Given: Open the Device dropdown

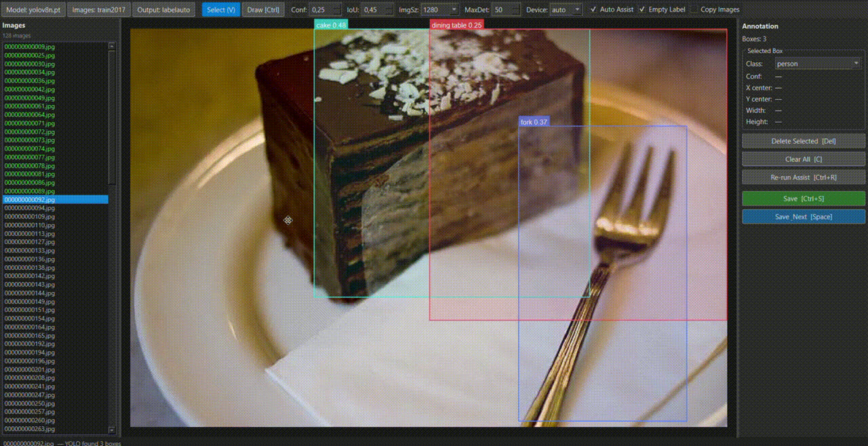Looking at the screenshot, I should pyautogui.click(x=566, y=9).
